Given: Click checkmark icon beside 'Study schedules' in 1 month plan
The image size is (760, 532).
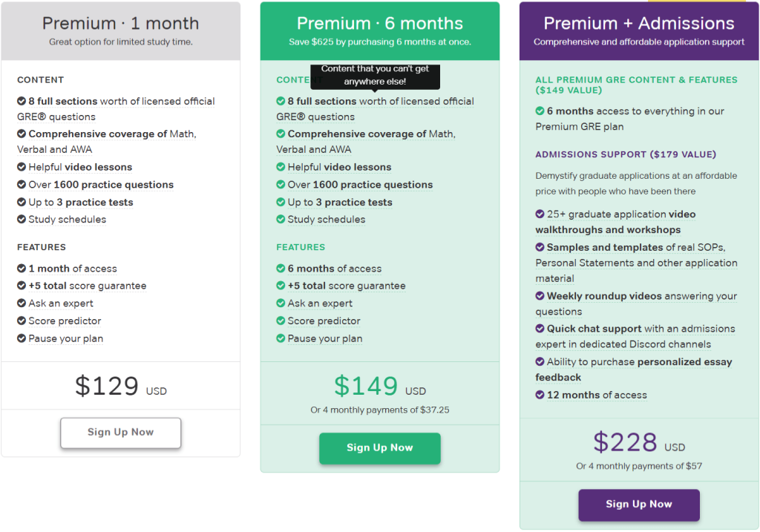Looking at the screenshot, I should 22,220.
